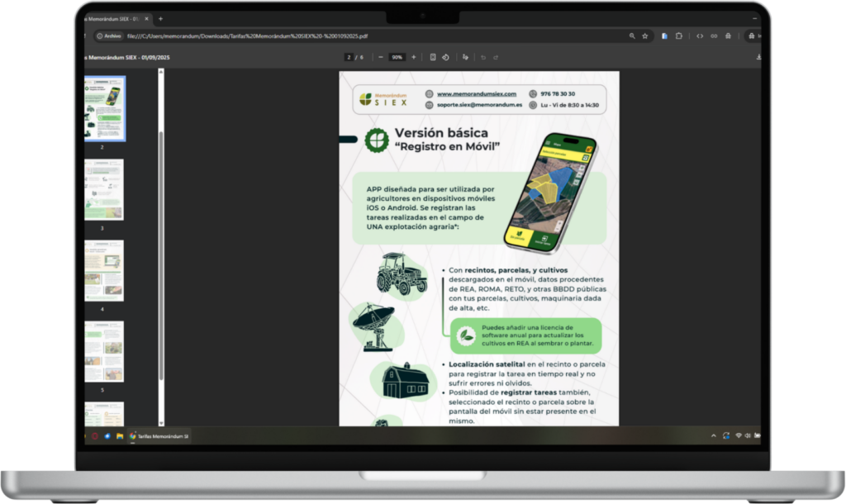Open the browser extensions puzzle icon

tap(679, 36)
